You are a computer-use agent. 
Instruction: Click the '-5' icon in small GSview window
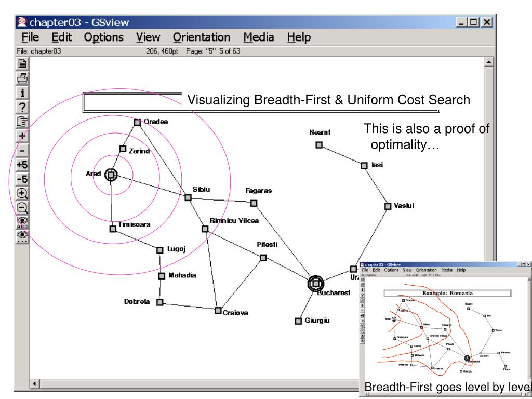click(362, 321)
